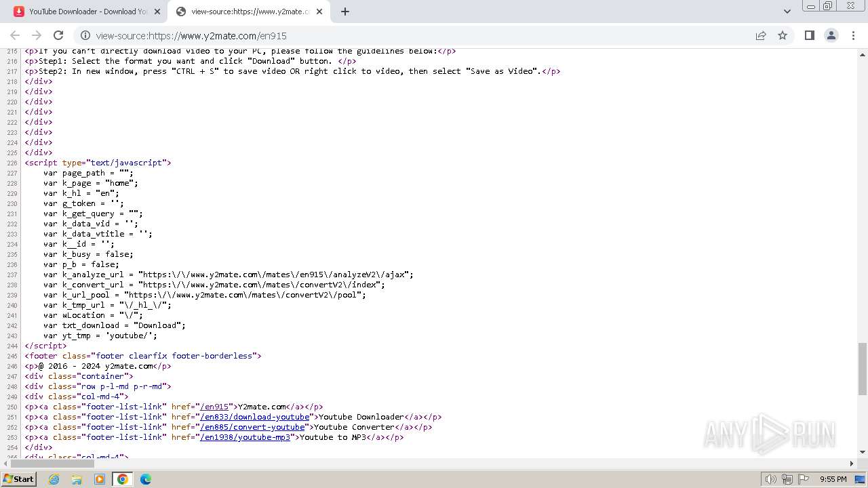Go forward to next page
The image size is (868, 488).
(37, 35)
